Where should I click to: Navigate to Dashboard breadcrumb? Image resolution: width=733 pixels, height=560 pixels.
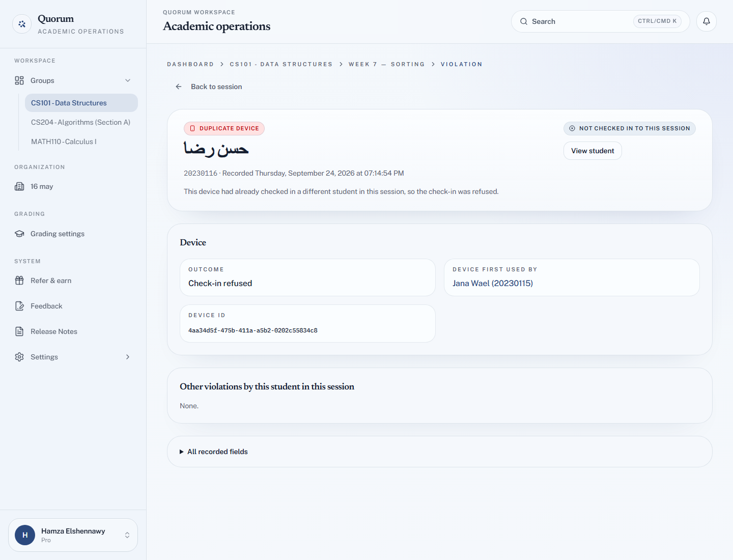coord(190,64)
